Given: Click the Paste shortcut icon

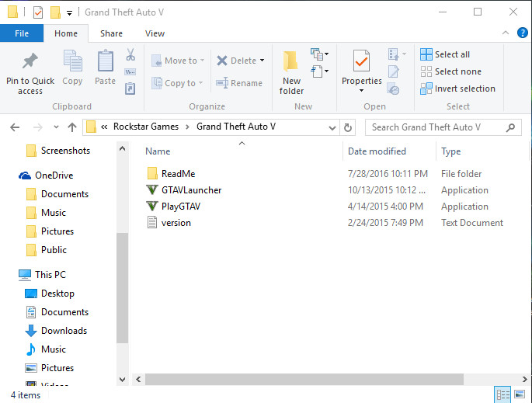Looking at the screenshot, I should [130, 89].
